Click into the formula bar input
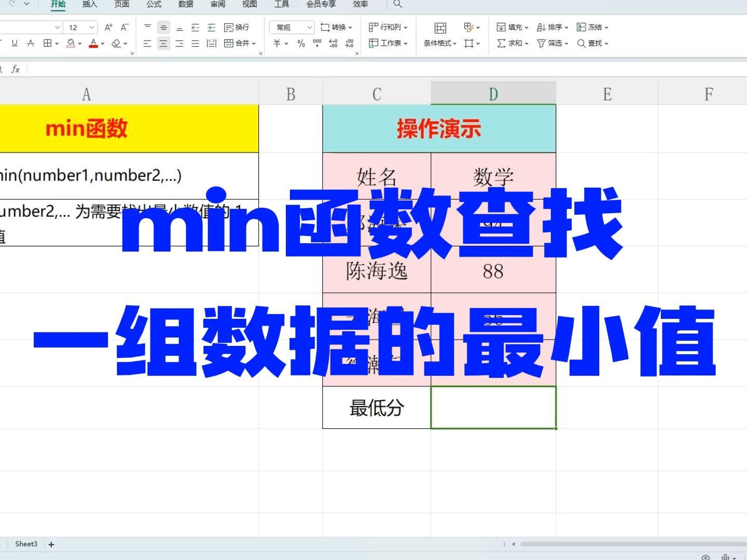The image size is (747, 560). pyautogui.click(x=386, y=69)
